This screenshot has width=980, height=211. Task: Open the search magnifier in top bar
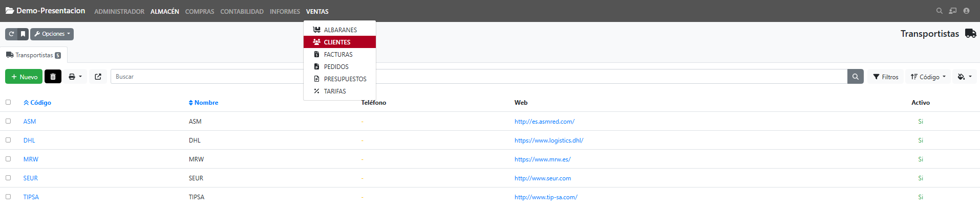click(x=939, y=11)
